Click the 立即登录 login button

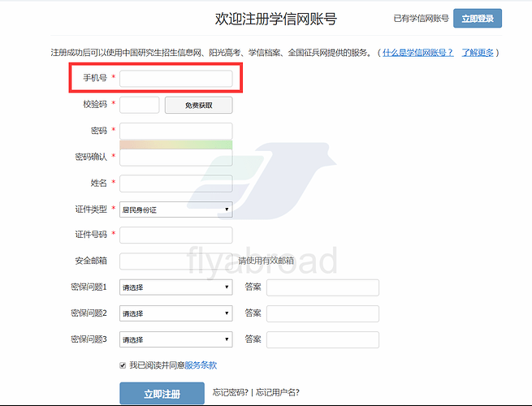point(478,18)
